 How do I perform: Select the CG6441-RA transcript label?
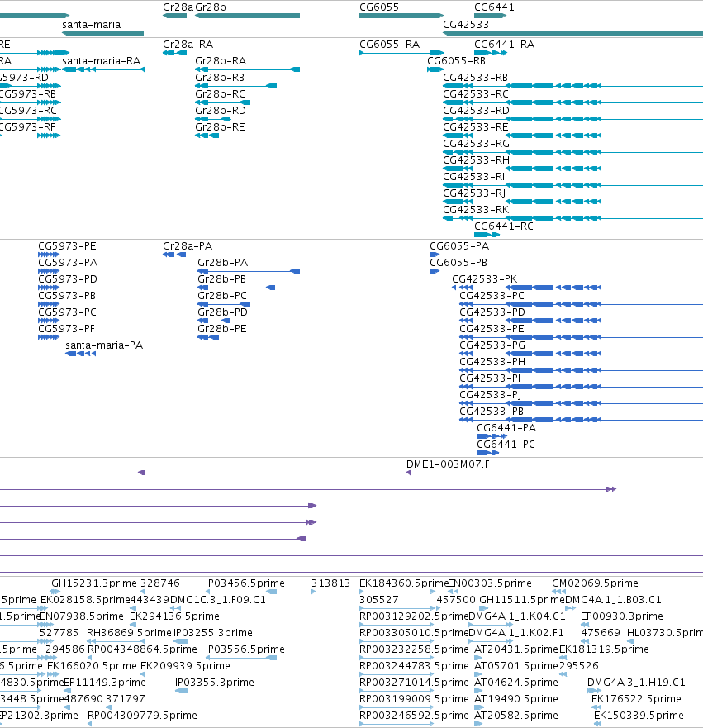point(505,45)
